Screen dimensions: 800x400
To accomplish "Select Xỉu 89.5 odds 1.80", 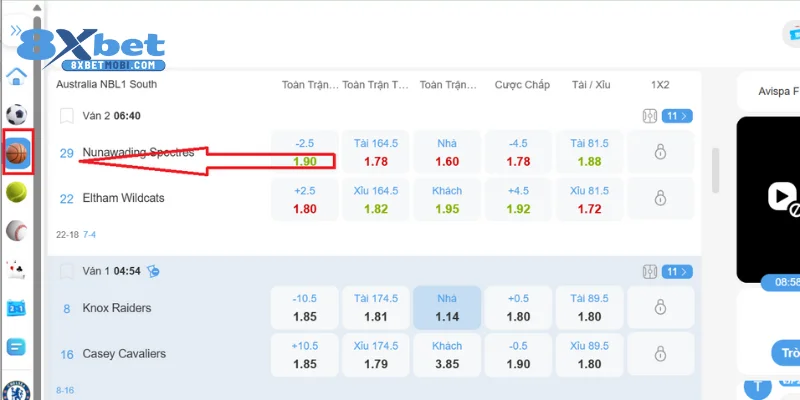I will tap(589, 354).
